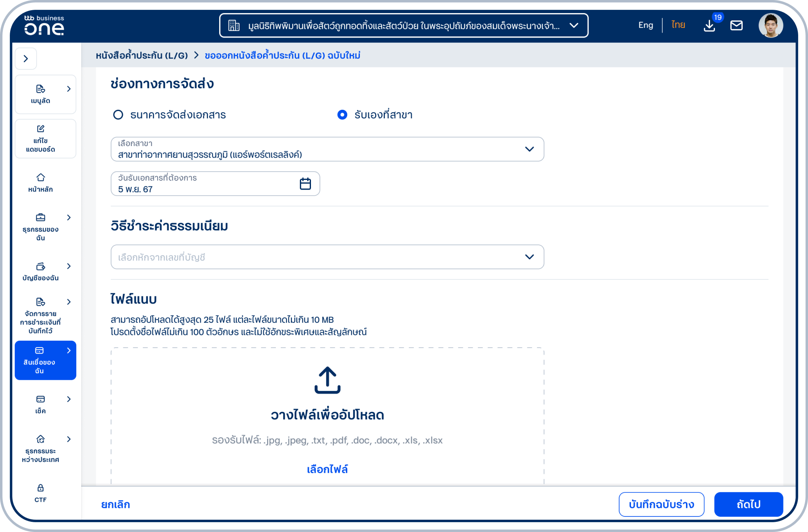Screen dimensions: 808x532
Task: Click the วางไฟล์เพื่ออัปโหลด drop zone text
Action: [327, 415]
